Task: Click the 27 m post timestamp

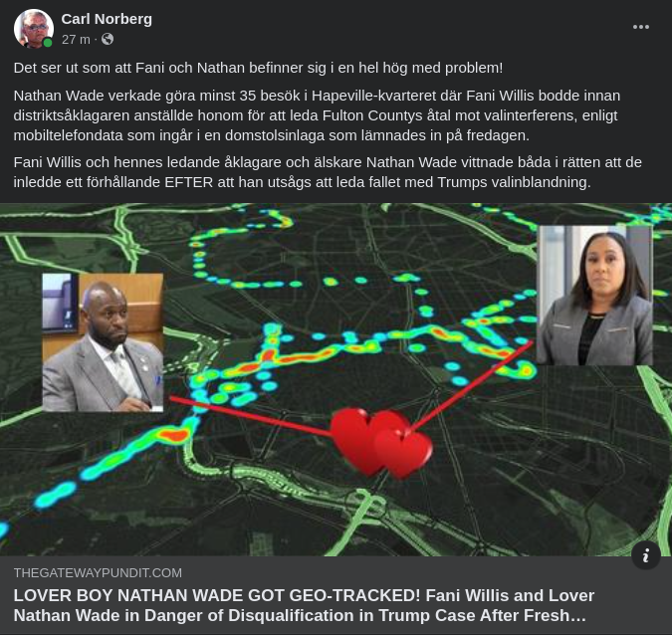Action: tap(76, 40)
